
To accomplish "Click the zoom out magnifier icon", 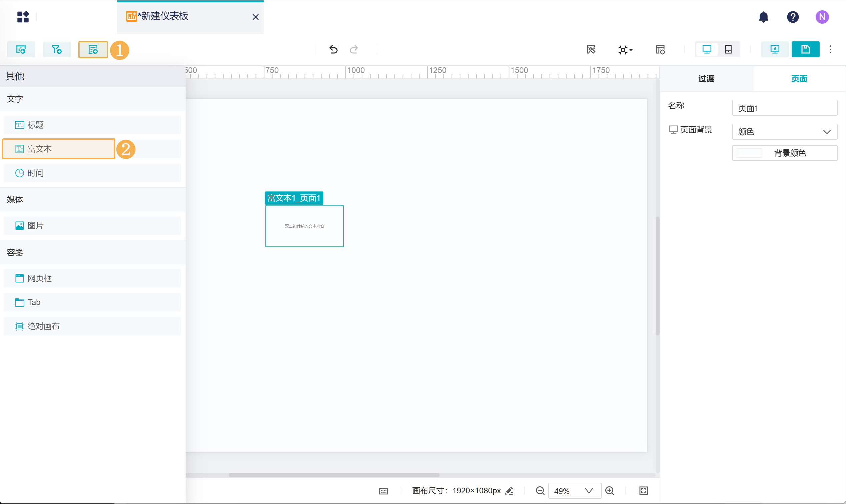I will pyautogui.click(x=540, y=491).
